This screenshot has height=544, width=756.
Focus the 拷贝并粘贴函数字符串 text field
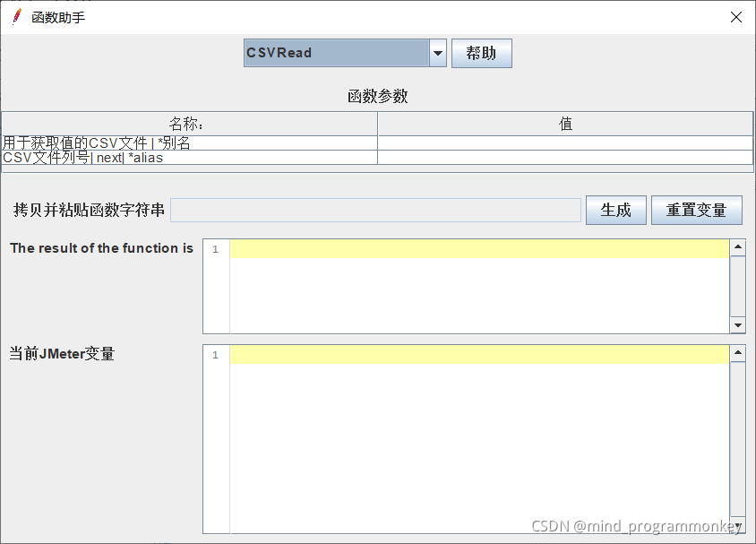tap(375, 211)
